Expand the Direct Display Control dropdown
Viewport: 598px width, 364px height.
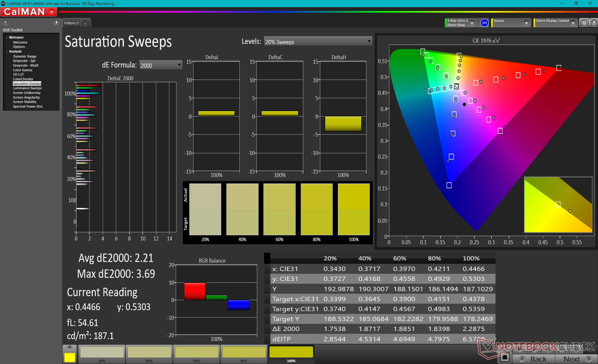pos(573,23)
